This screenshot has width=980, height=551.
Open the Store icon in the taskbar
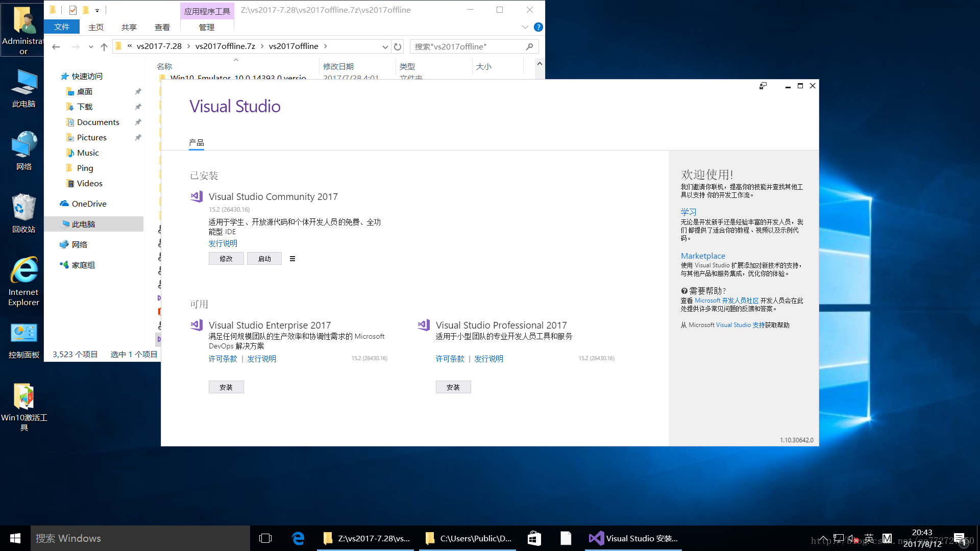[534, 538]
